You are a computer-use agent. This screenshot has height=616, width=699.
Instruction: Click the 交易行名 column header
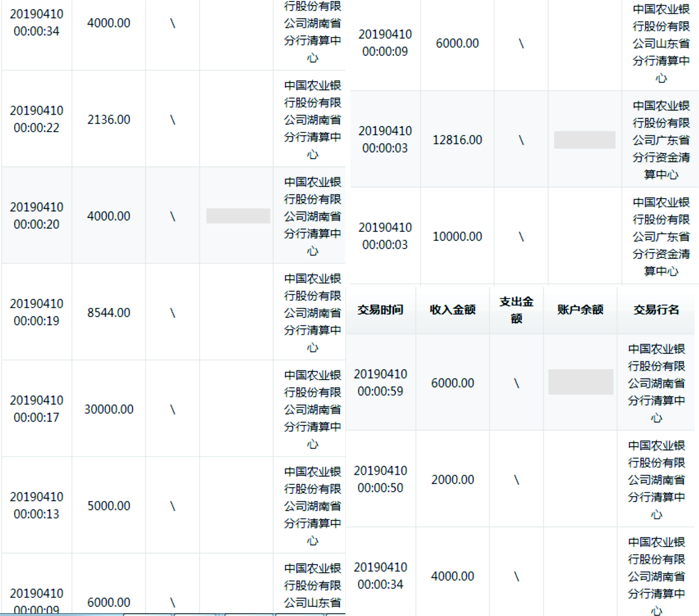(656, 310)
